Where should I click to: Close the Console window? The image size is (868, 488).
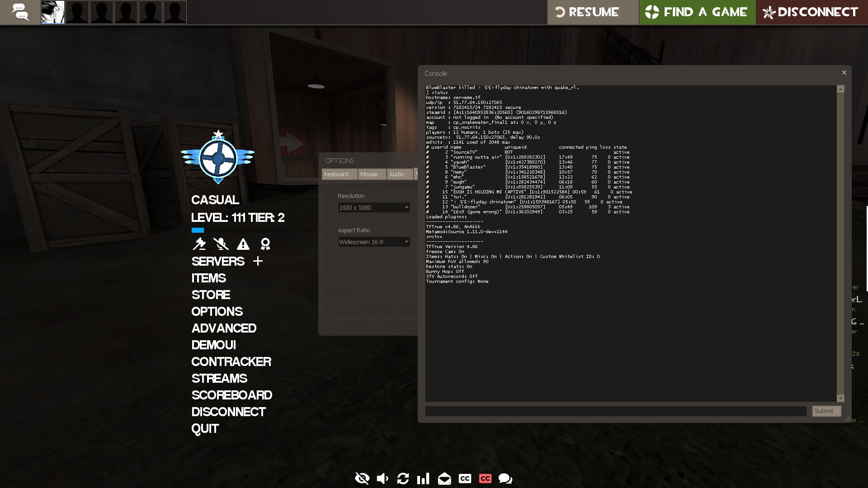[844, 72]
